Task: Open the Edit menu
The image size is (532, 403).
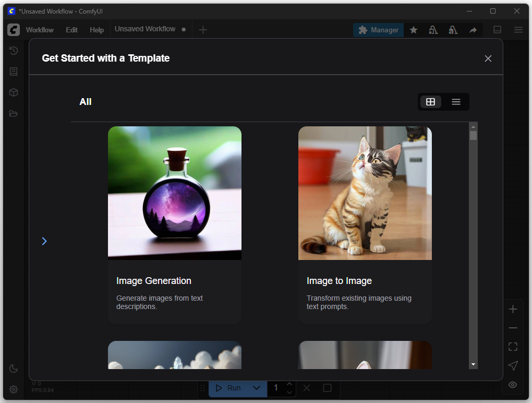Action: click(x=71, y=30)
